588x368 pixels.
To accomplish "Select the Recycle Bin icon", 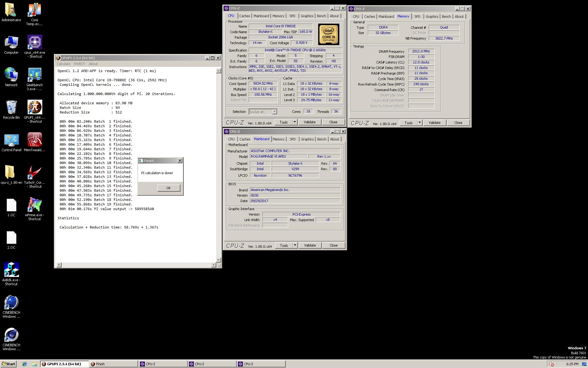I will [x=11, y=108].
